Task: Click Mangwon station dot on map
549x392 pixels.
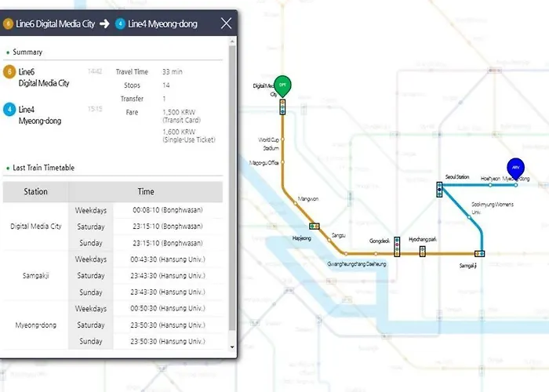Action: 295,203
